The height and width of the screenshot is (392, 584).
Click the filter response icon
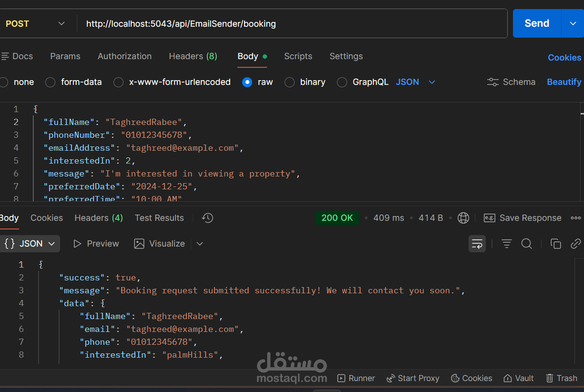click(506, 244)
